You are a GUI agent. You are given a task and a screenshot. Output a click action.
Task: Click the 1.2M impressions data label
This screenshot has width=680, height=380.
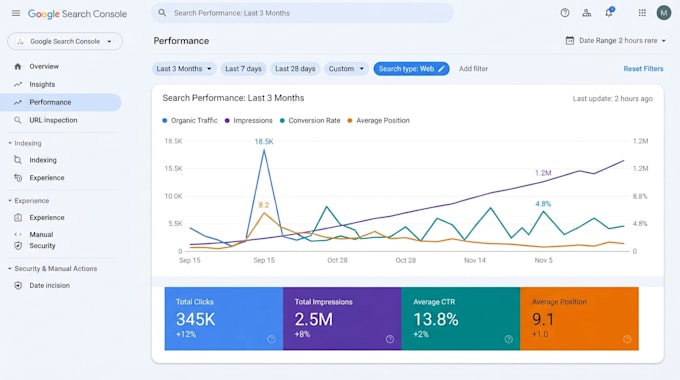point(543,173)
